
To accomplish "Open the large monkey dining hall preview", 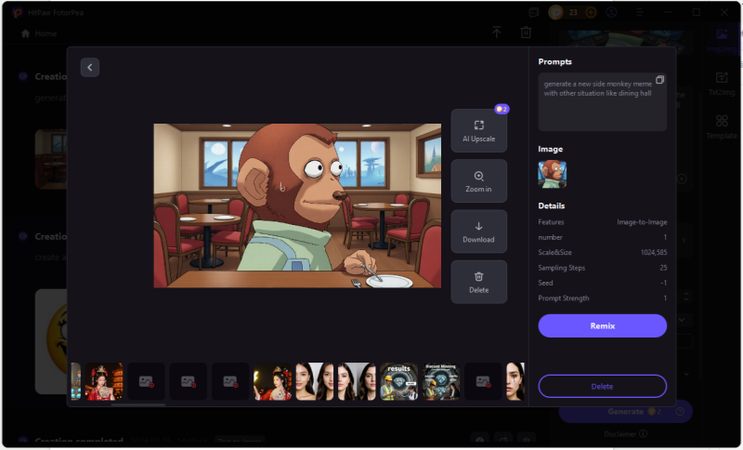I will 297,206.
